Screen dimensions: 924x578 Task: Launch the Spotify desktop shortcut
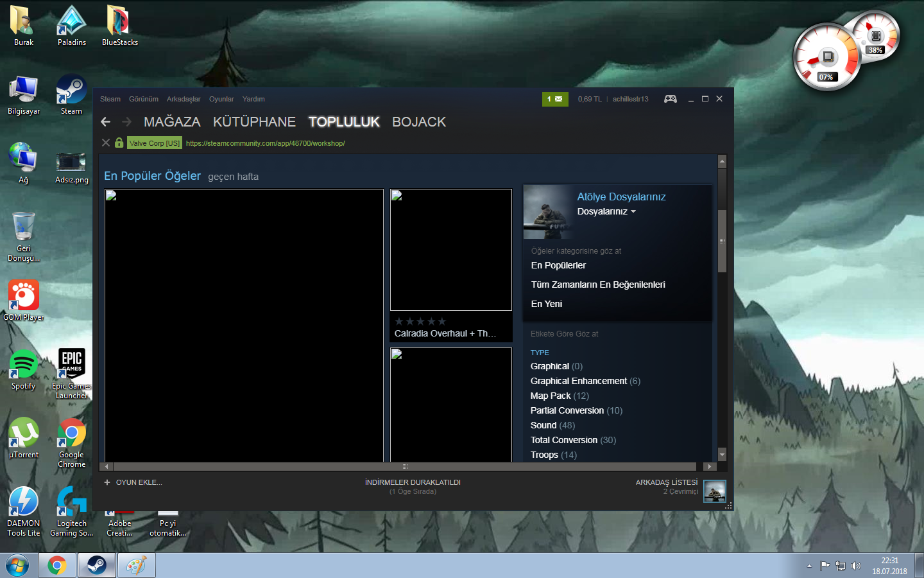[24, 370]
